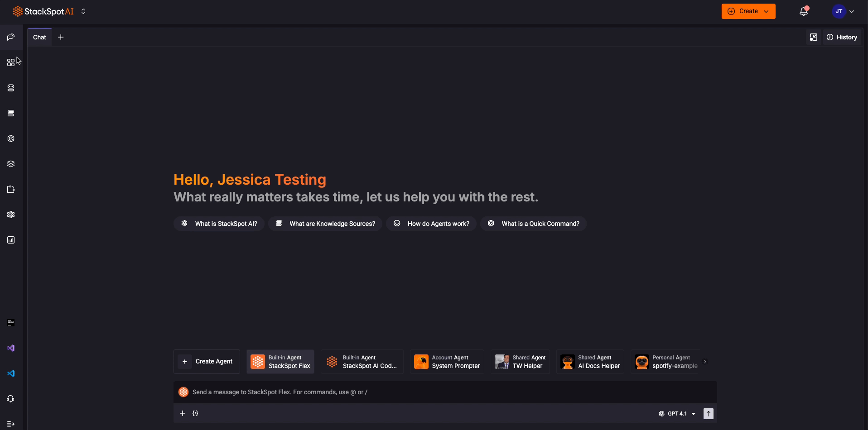Open the Agents grid icon in sidebar
The width and height of the screenshot is (868, 430).
11,62
